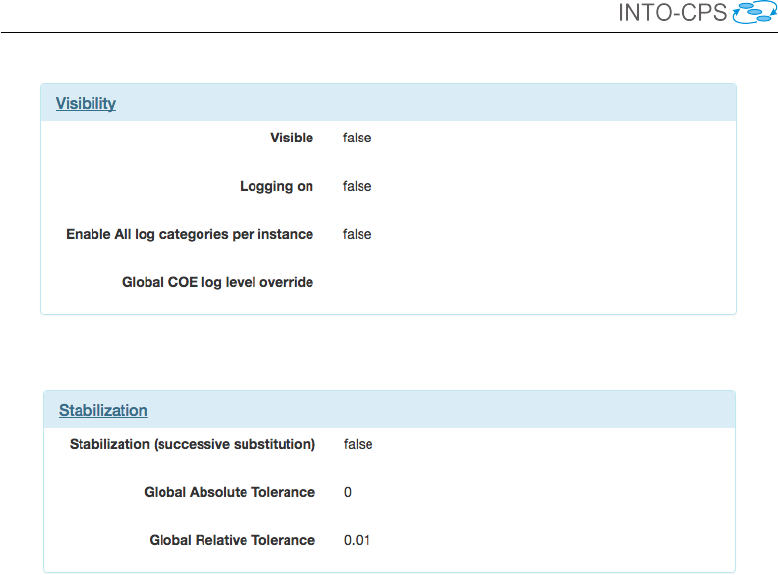The width and height of the screenshot is (778, 575).
Task: Click empty value beside Global COE log level override
Action: [400, 282]
